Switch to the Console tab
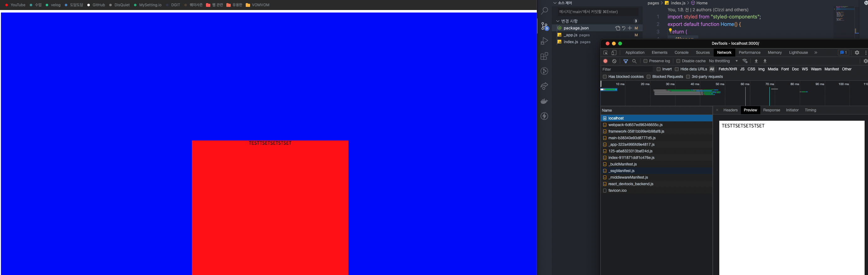Screen dimensions: 868x275 pos(681,53)
